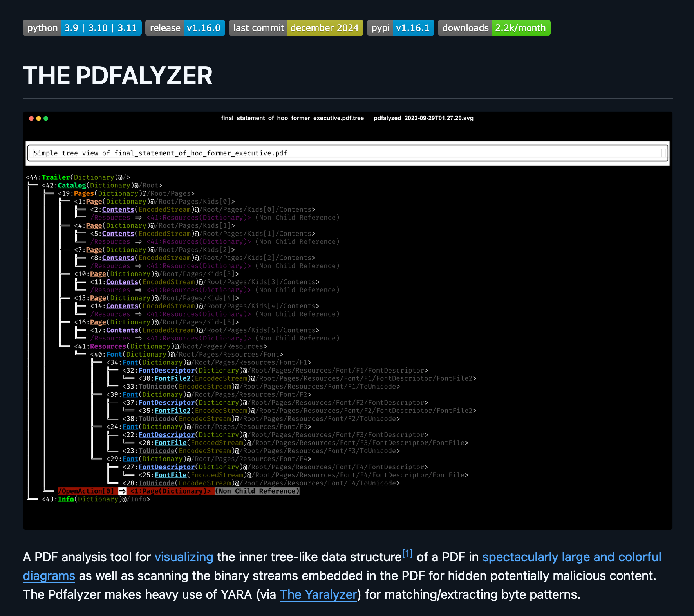Click 'Simple tree view of' caption box
694x616 pixels.
(347, 153)
